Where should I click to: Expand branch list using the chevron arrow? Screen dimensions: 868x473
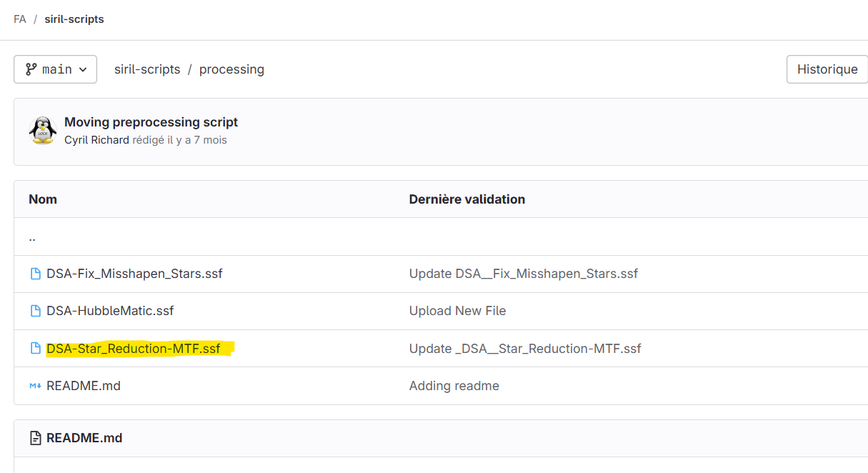click(83, 69)
